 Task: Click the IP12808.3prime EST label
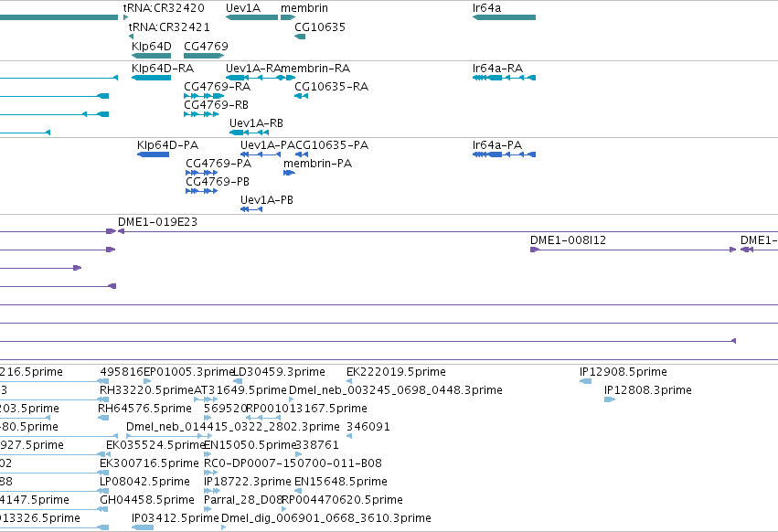pos(648,390)
